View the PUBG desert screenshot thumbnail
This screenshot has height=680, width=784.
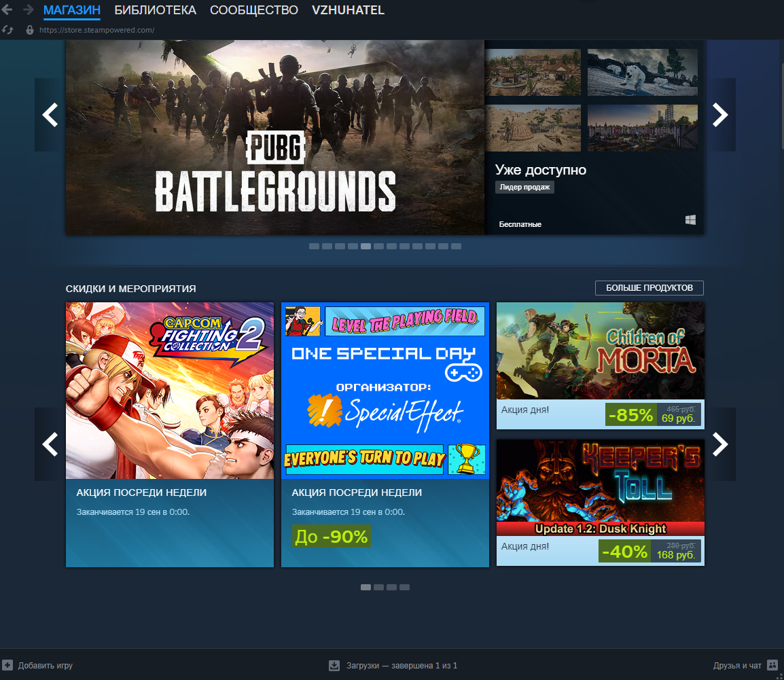pyautogui.click(x=533, y=128)
